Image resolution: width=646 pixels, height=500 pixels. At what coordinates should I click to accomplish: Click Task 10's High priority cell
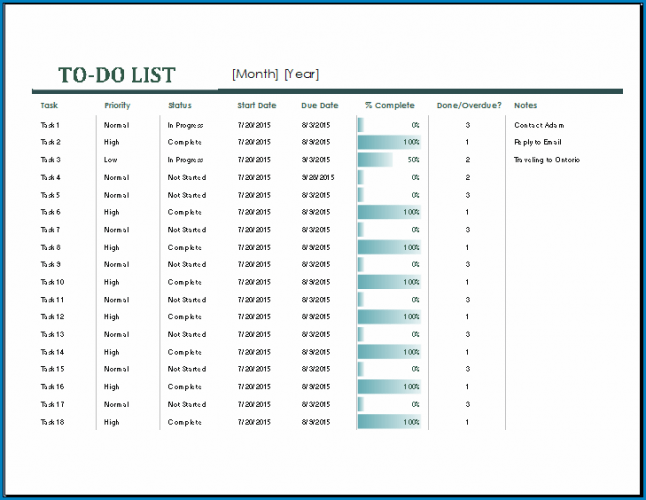click(x=111, y=282)
